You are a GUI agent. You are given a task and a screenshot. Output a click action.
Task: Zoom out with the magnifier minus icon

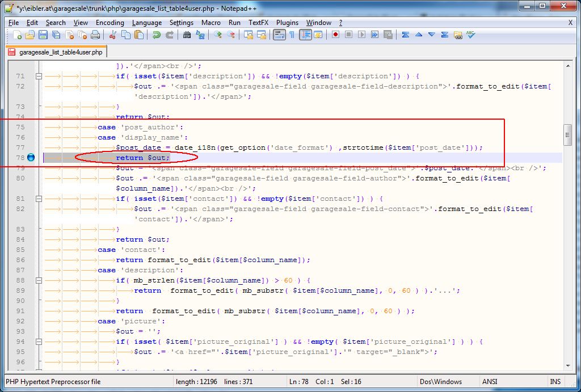[230, 35]
